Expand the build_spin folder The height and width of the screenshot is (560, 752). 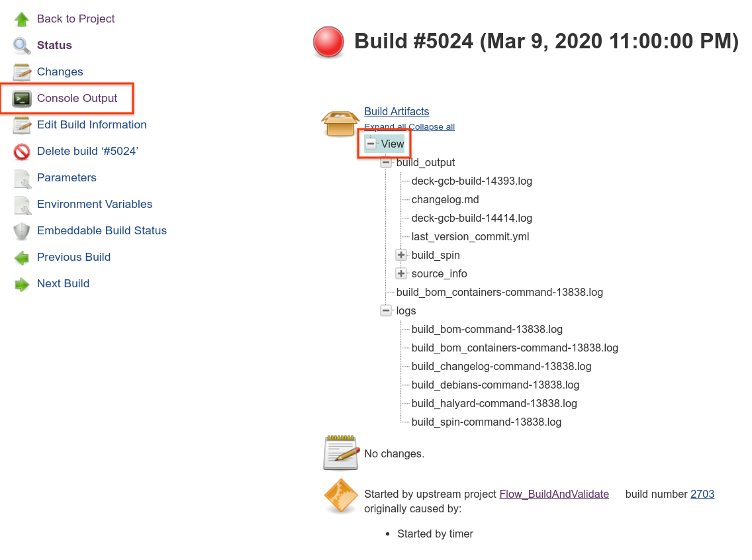click(401, 255)
